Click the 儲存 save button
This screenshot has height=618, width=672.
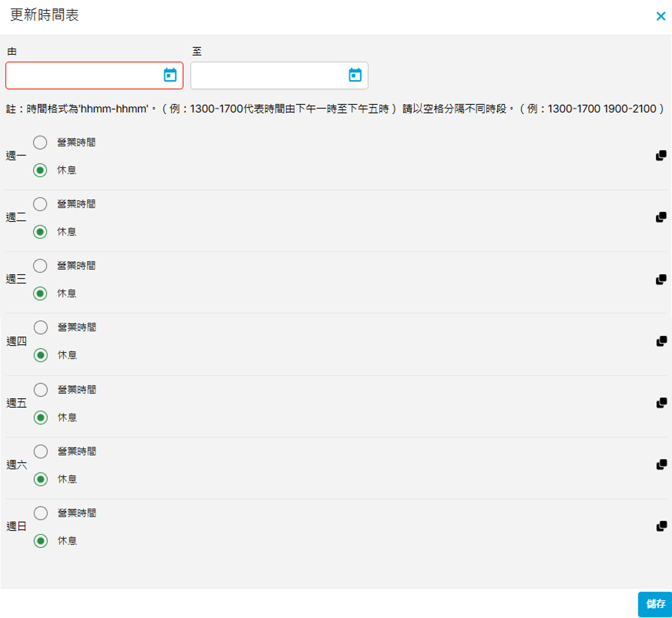tap(655, 604)
